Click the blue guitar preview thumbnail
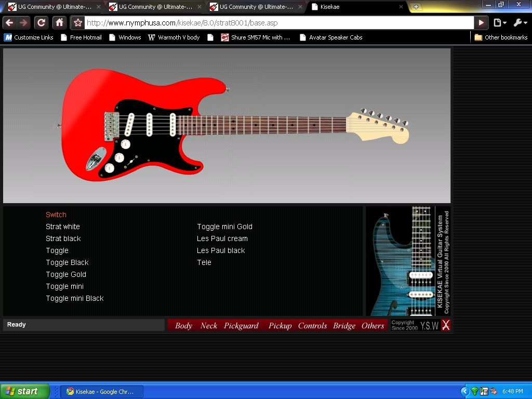 400,261
